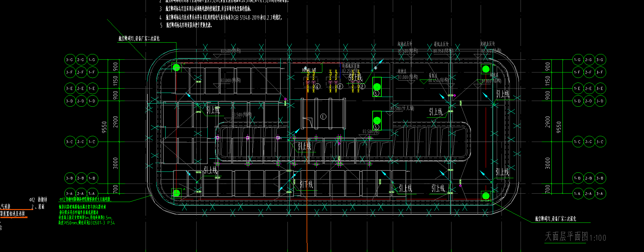Click the 1:100 scale text

click(598, 238)
